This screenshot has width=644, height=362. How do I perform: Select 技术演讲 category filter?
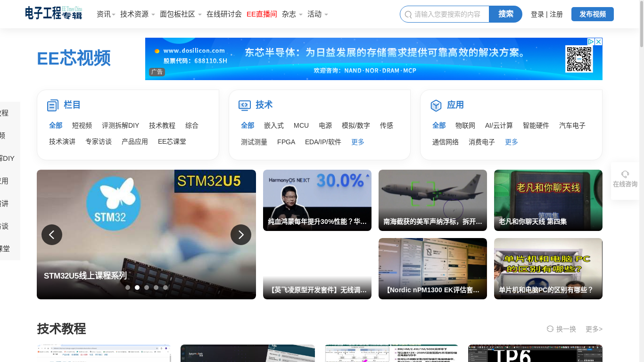tap(62, 141)
